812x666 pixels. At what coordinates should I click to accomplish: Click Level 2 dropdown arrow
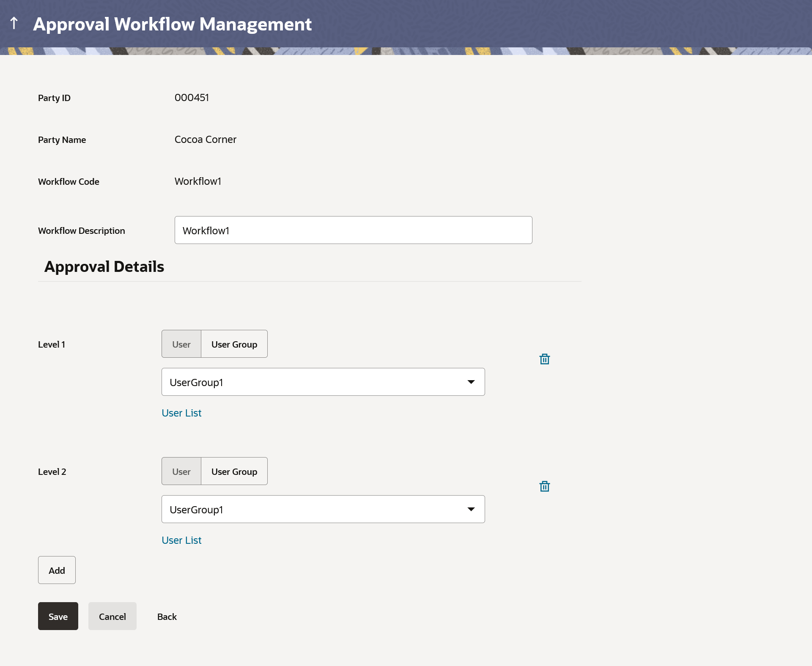(x=471, y=510)
